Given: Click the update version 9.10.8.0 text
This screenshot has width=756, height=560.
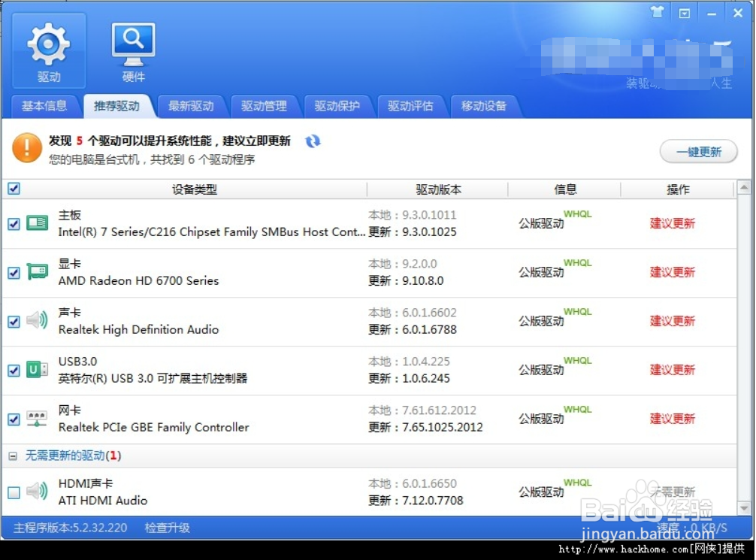Looking at the screenshot, I should coord(423,280).
